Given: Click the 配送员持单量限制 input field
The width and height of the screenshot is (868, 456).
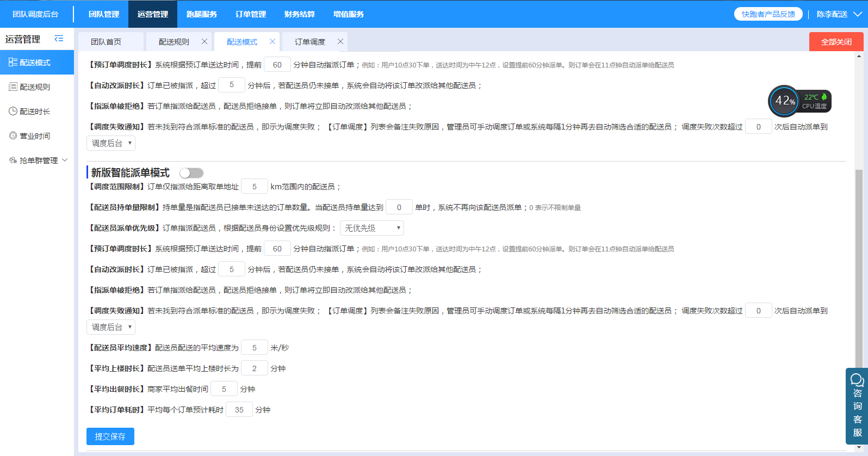Looking at the screenshot, I should [399, 207].
